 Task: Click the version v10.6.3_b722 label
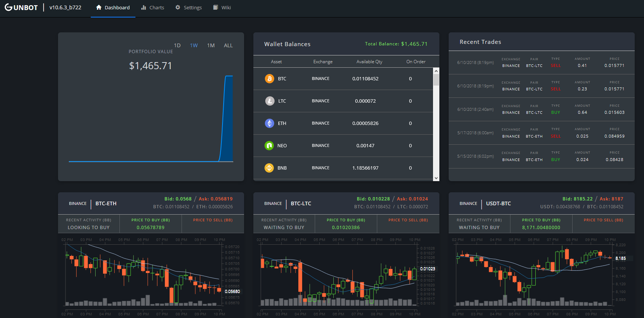[x=65, y=7]
